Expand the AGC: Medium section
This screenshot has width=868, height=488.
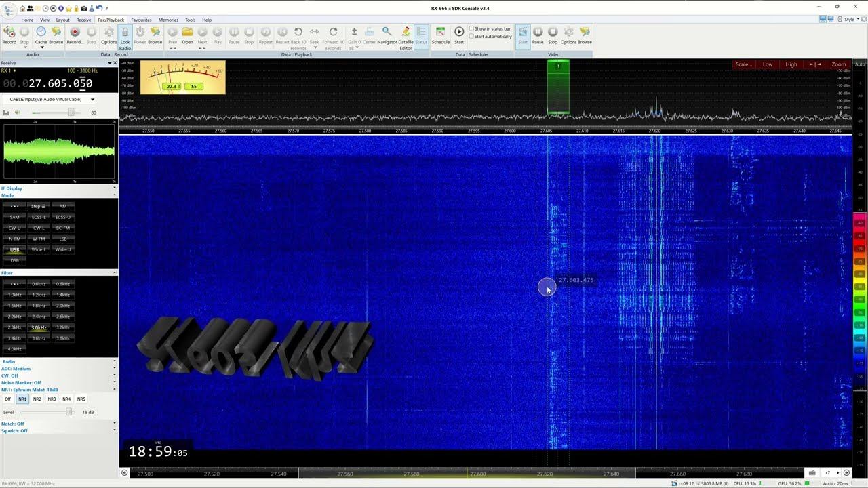tap(114, 369)
